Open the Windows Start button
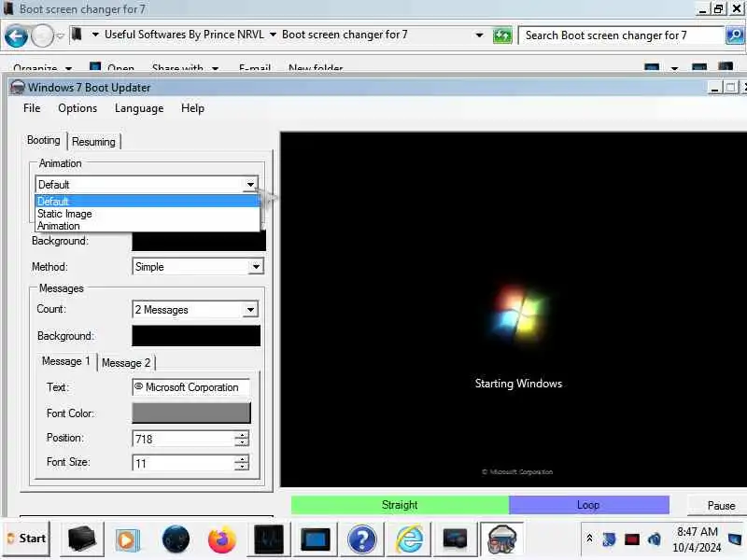This screenshot has width=747, height=560. [27, 539]
